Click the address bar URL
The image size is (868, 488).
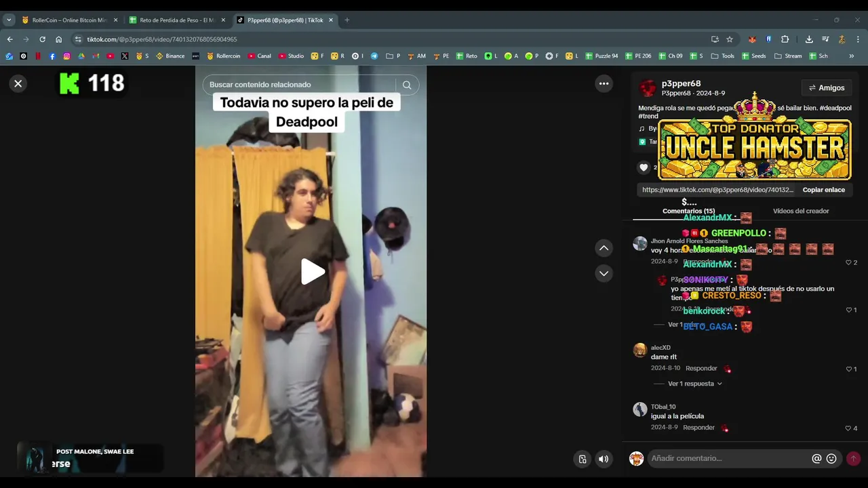(161, 39)
